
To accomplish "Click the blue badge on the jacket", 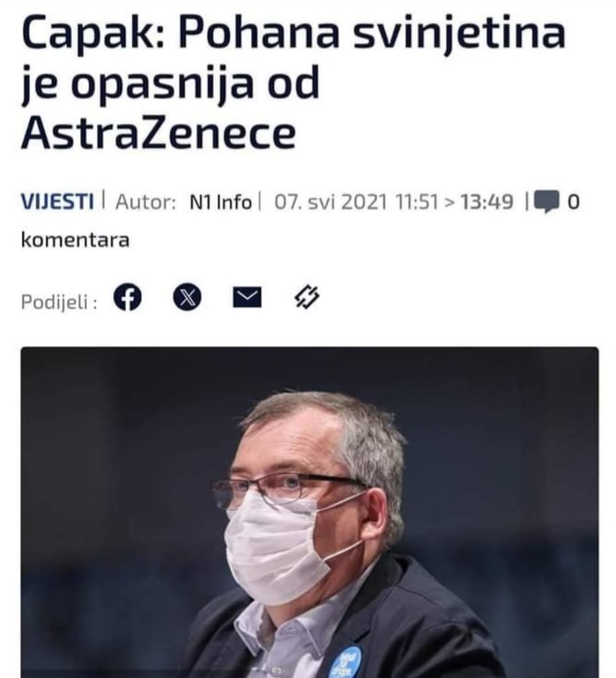I will click(345, 662).
